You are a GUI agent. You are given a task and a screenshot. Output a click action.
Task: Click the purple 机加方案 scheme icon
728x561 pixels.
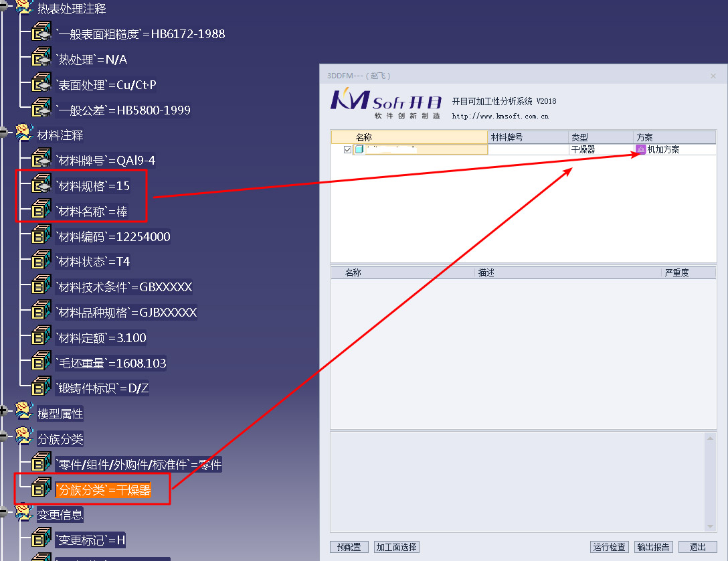(640, 149)
